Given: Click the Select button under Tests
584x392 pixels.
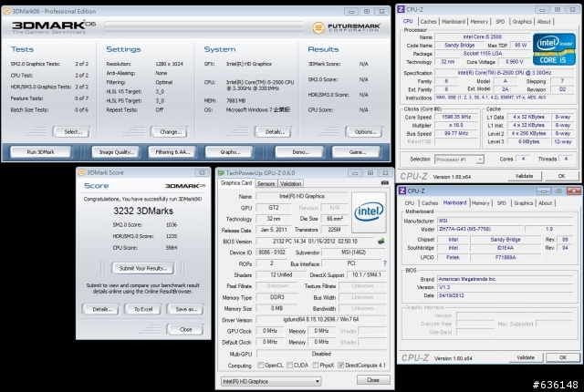Looking at the screenshot, I should tap(73, 131).
